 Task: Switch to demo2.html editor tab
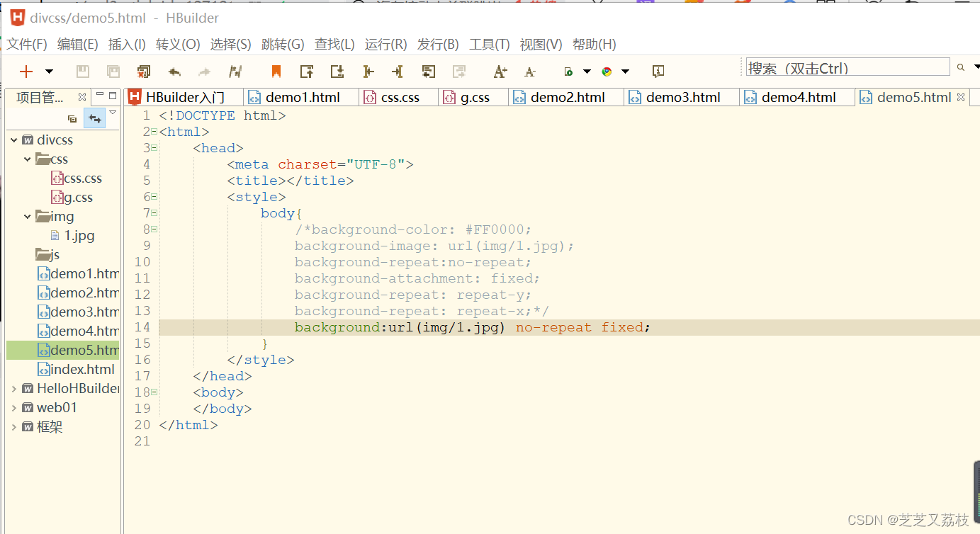click(x=567, y=98)
